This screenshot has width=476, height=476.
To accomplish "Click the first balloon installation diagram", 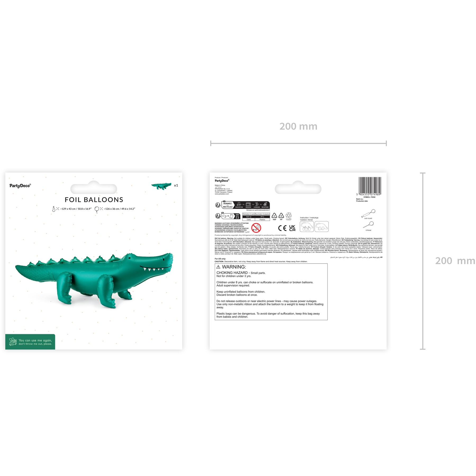I will click(307, 227).
